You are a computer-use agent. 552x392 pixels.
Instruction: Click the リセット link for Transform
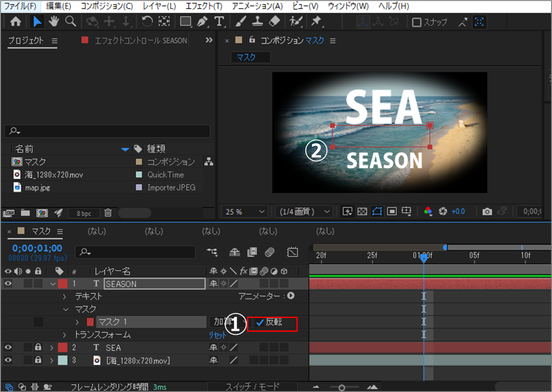tap(217, 335)
